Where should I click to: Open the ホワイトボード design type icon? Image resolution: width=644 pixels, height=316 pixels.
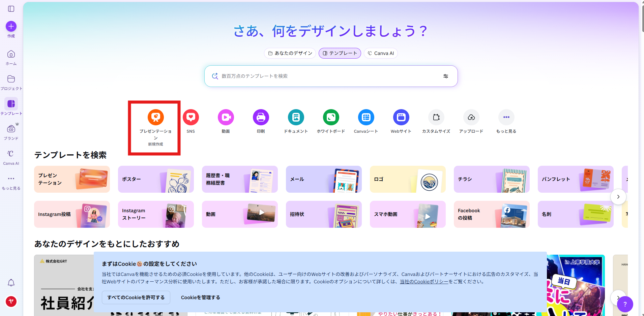click(x=331, y=117)
